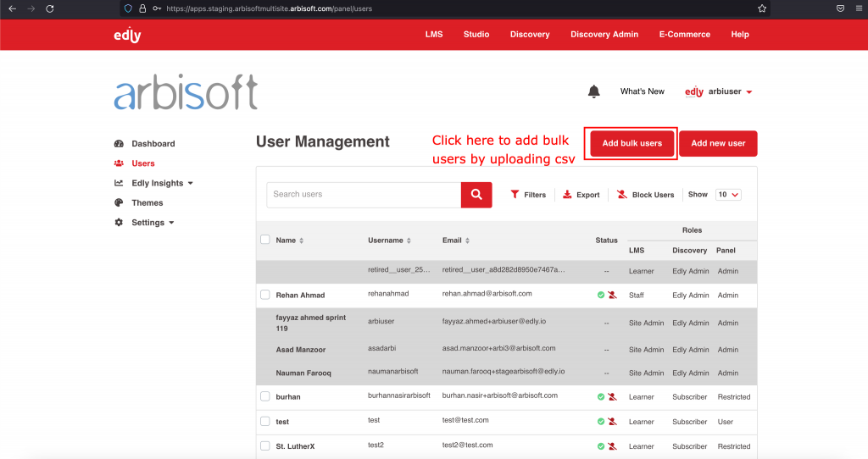Go to Dashboard in sidebar

click(x=153, y=144)
